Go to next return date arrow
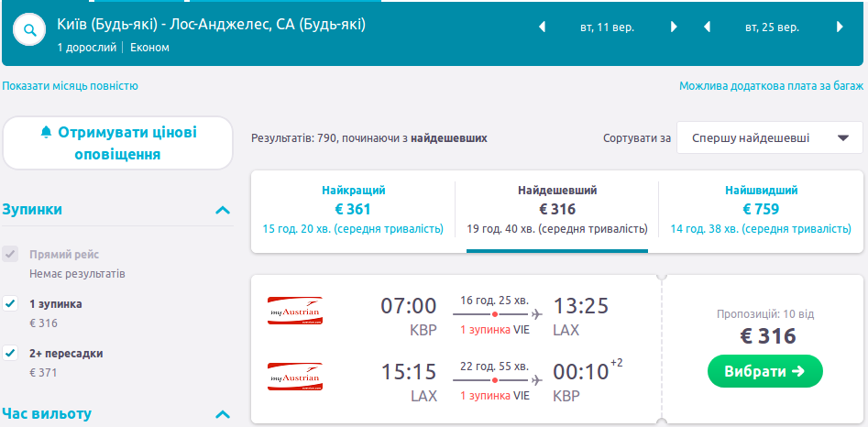The image size is (868, 427). (840, 27)
